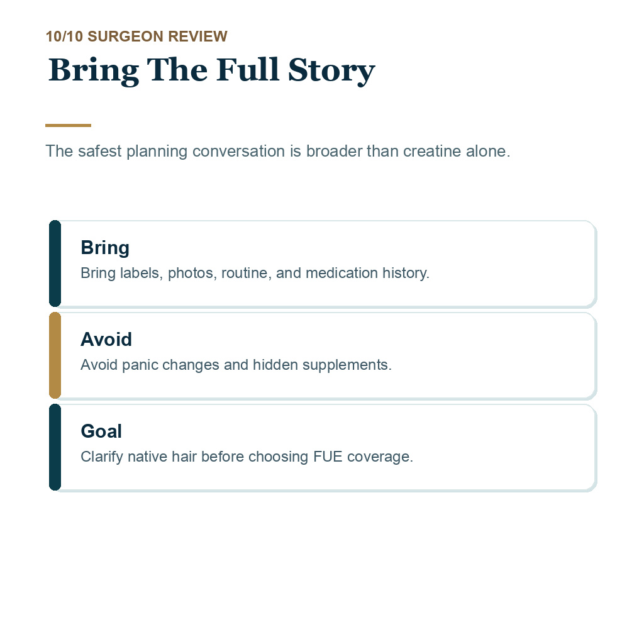Click the "Bring" card heading
The height and width of the screenshot is (644, 644).
(x=105, y=248)
